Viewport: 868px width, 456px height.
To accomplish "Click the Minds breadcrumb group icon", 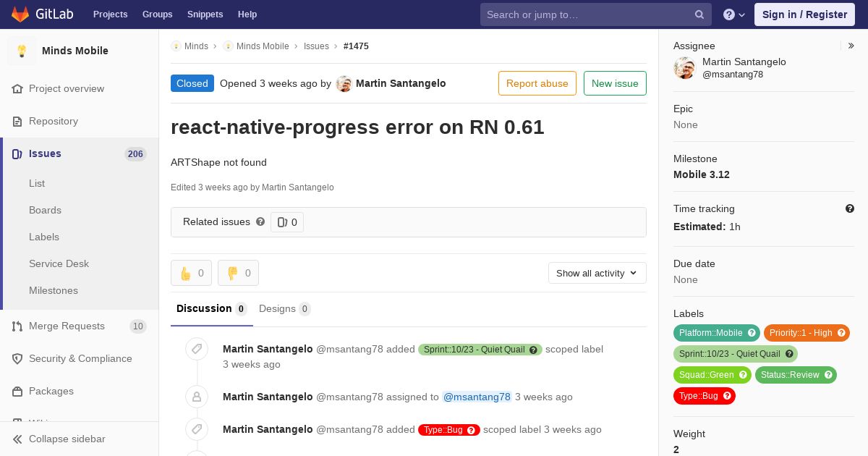I will pyautogui.click(x=176, y=46).
